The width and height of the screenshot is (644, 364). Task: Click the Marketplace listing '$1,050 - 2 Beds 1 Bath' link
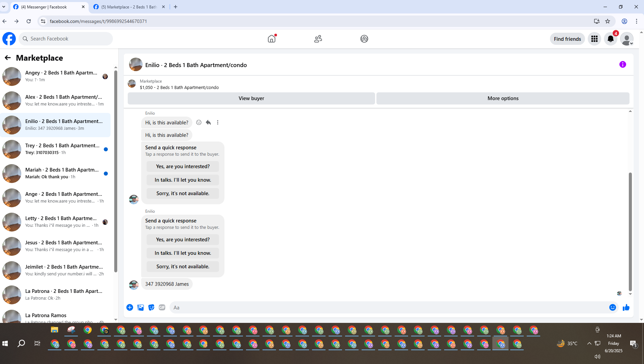point(179,87)
